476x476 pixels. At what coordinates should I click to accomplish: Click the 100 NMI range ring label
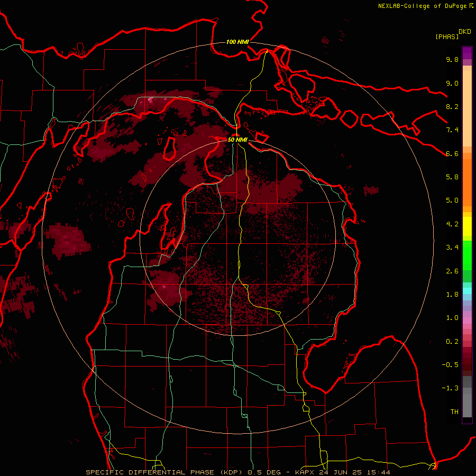[x=237, y=42]
